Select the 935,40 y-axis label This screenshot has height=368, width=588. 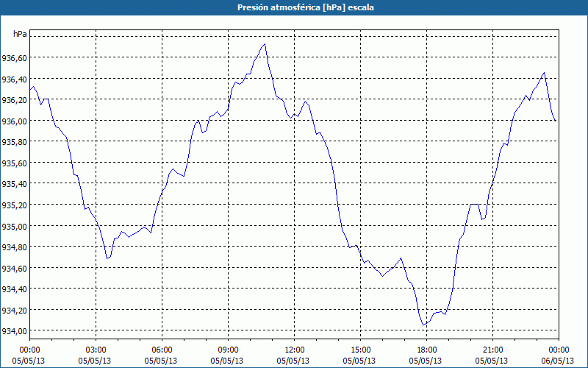point(14,184)
